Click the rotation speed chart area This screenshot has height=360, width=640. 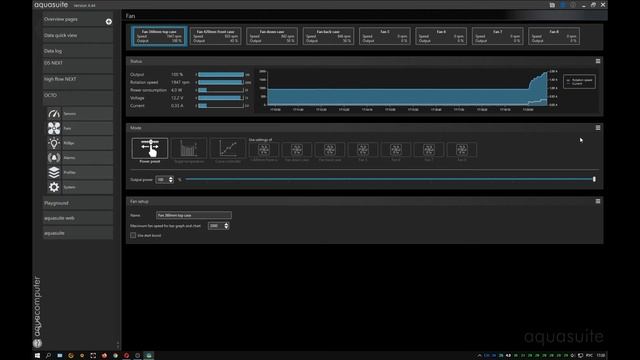(406, 89)
